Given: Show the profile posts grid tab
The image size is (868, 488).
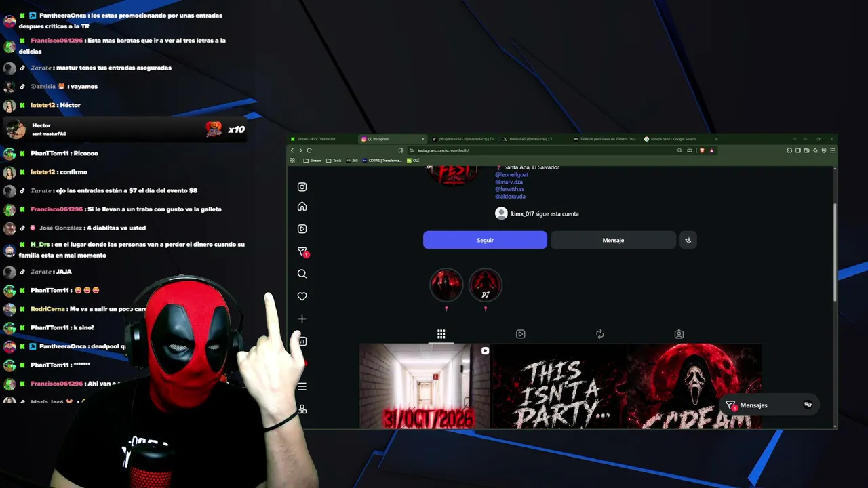Looking at the screenshot, I should (x=441, y=334).
